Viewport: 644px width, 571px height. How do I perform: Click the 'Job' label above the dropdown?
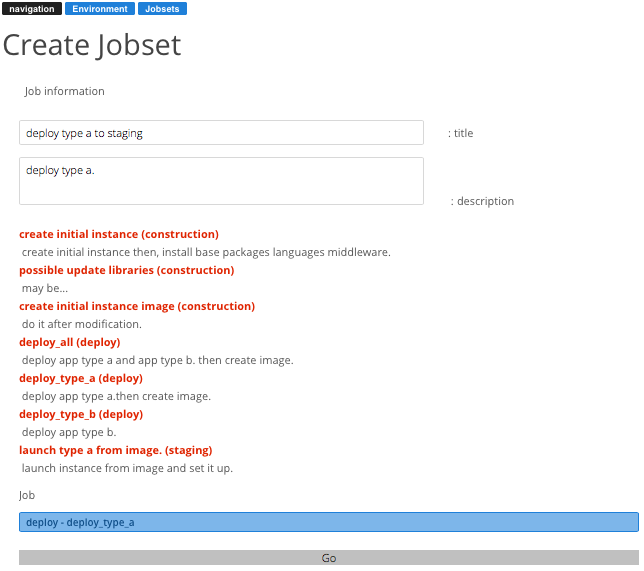point(27,495)
